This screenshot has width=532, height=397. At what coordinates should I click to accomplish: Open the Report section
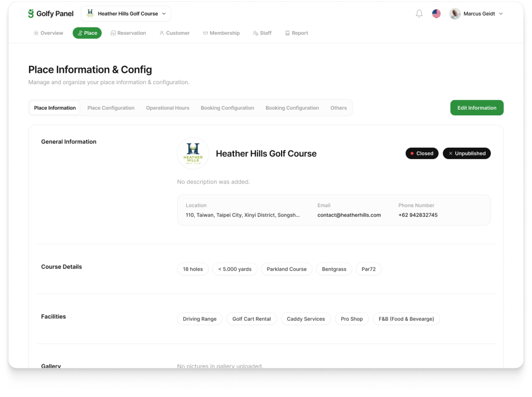(297, 33)
